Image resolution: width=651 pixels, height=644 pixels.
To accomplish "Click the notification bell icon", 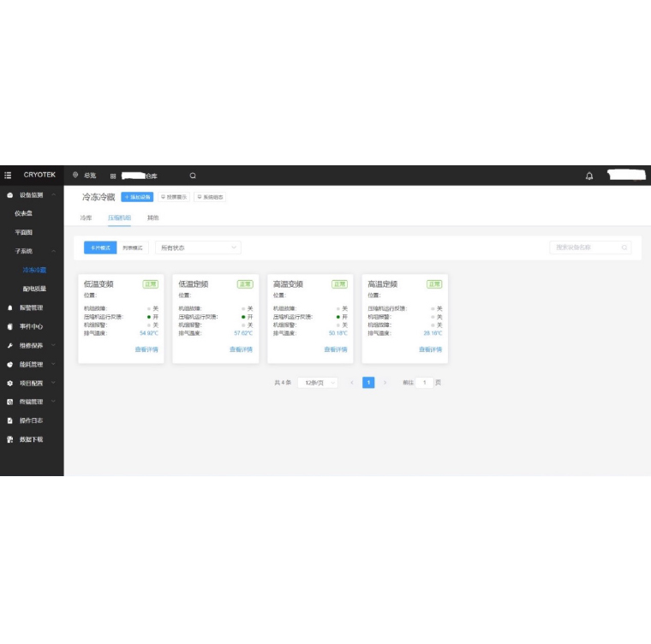I will (589, 176).
